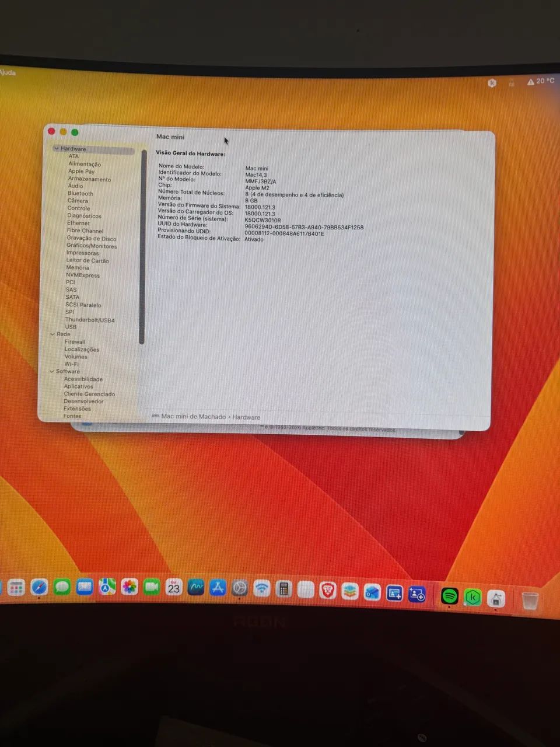Open Microsoft Outlook from the Dock
The image size is (560, 747).
pos(372,593)
